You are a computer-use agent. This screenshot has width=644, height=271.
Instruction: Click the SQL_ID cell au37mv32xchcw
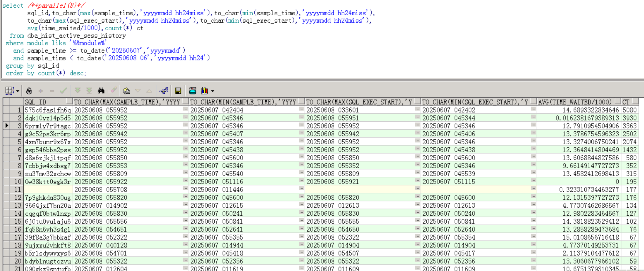coord(48,174)
